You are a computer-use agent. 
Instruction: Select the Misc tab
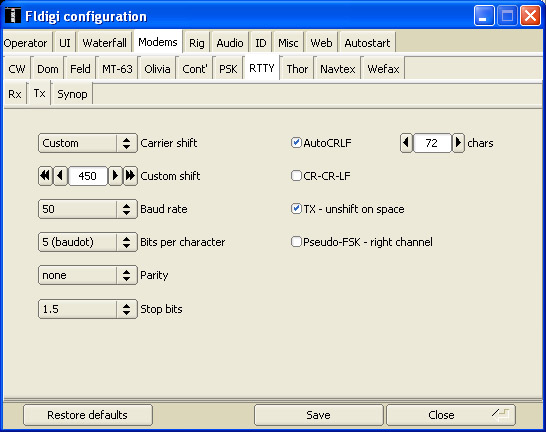(288, 43)
